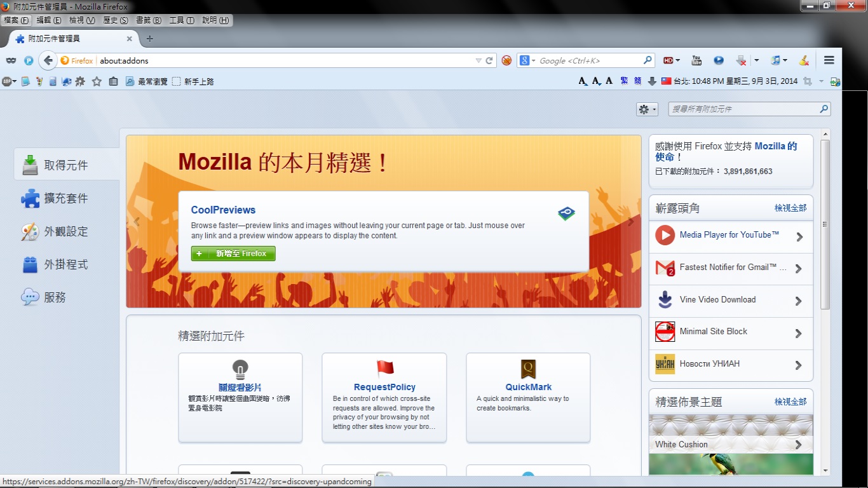Click the mask icon left of the address bar

(11, 60)
